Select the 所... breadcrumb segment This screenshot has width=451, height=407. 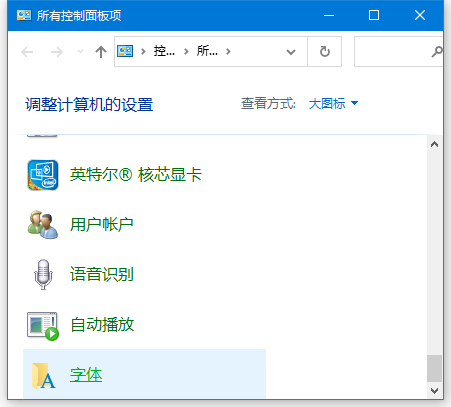(x=207, y=51)
